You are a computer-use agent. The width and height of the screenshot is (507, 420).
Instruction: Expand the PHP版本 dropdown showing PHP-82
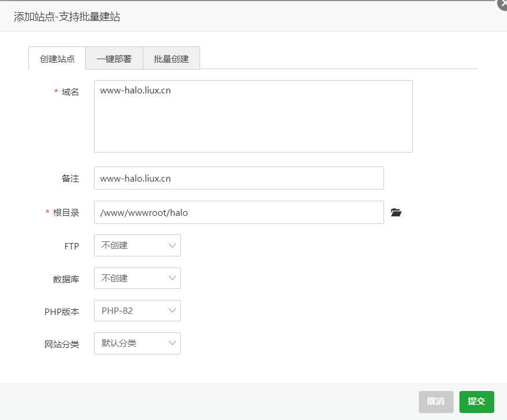tap(137, 311)
